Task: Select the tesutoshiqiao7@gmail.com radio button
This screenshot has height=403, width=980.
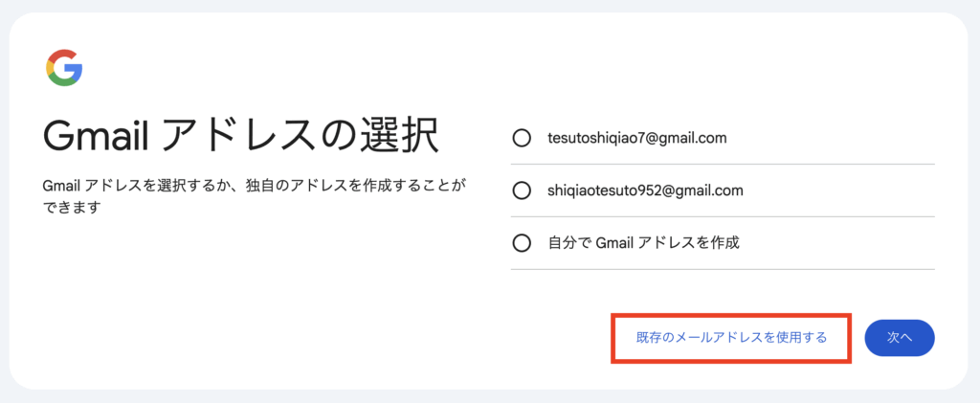Action: (x=522, y=138)
